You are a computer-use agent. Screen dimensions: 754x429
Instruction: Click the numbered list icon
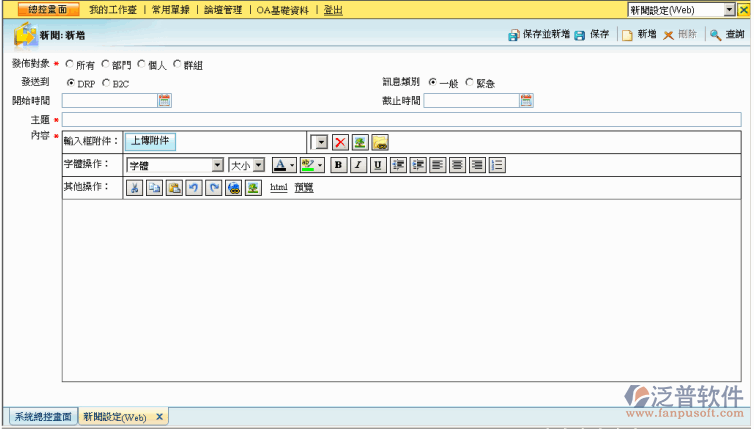click(497, 165)
